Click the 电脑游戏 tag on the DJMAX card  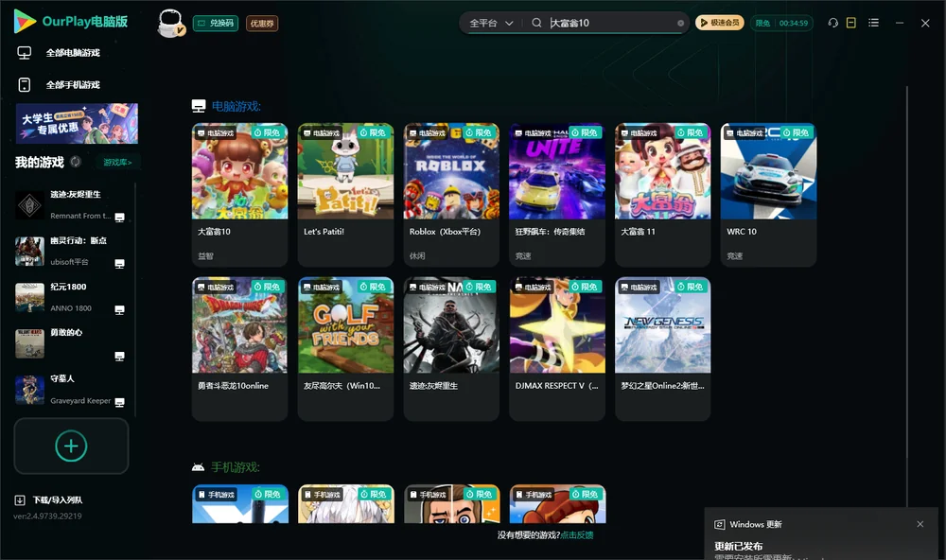click(534, 288)
